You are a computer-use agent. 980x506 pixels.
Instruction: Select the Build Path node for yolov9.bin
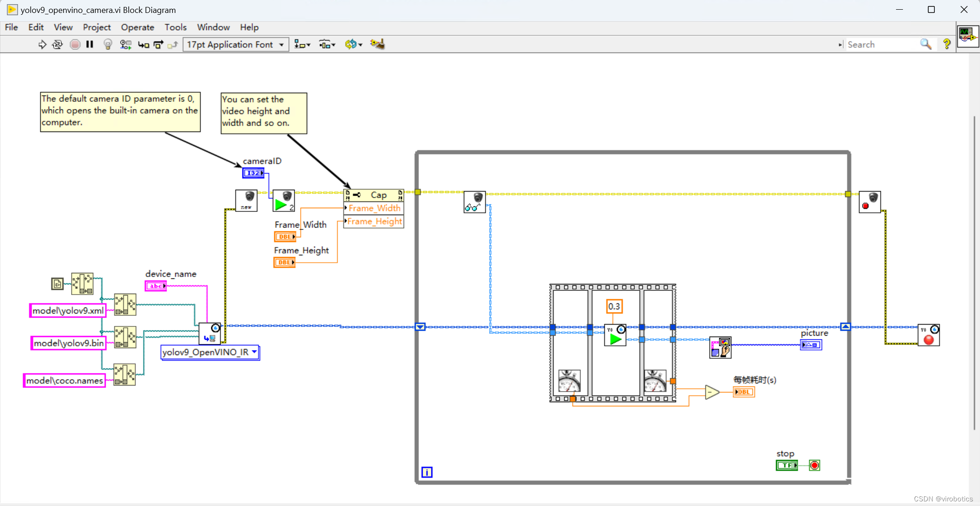coord(125,337)
